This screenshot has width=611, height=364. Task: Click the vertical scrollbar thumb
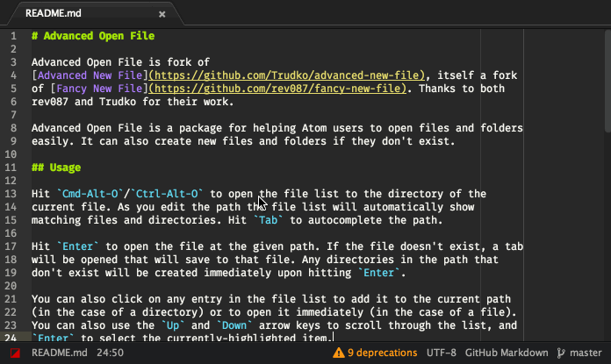[607, 82]
